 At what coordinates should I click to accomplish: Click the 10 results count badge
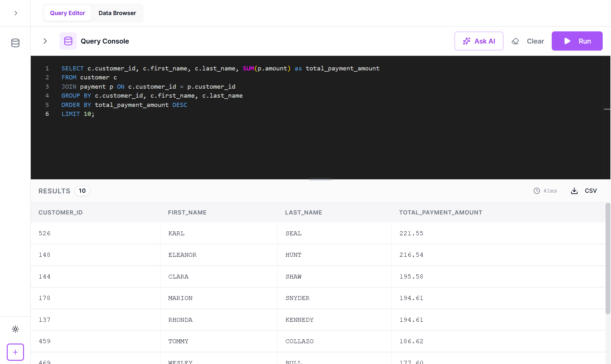(82, 190)
